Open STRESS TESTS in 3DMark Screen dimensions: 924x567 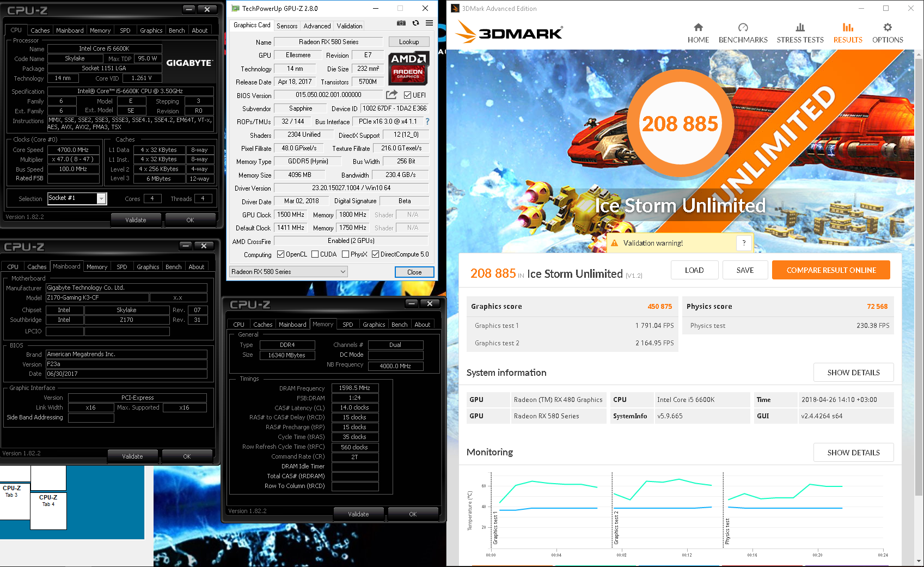(x=800, y=33)
